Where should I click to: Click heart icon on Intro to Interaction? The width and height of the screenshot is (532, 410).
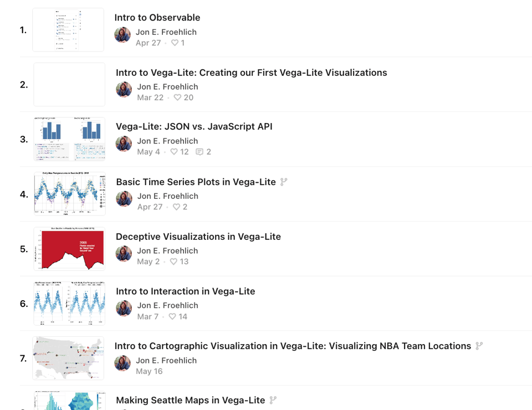pos(172,316)
